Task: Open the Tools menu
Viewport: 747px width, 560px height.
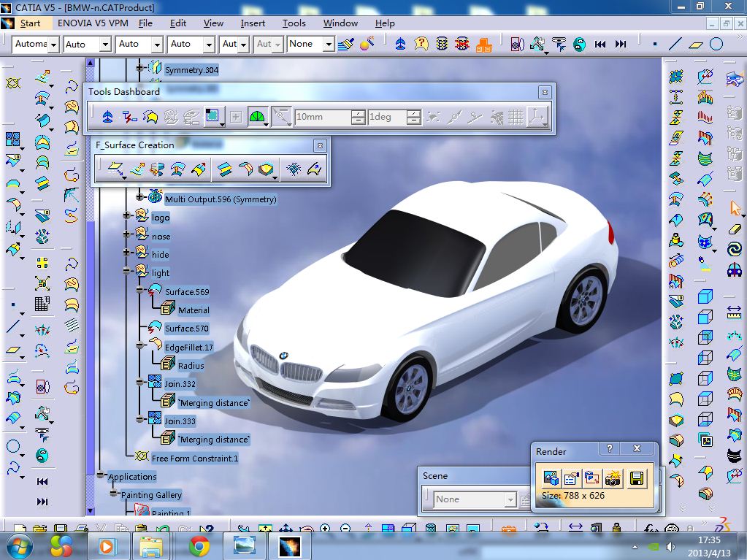Action: (294, 23)
